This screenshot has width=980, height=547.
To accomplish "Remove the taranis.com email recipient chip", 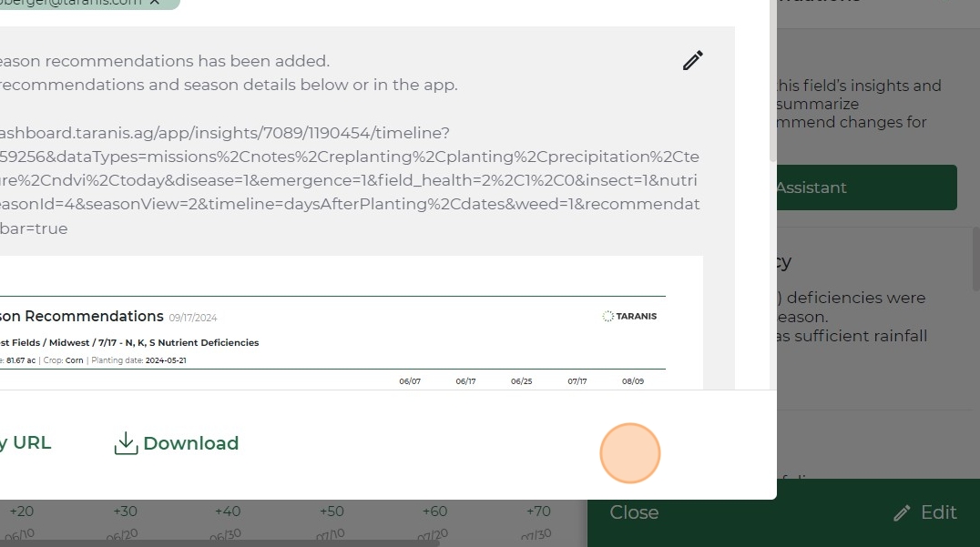I will click(155, 3).
